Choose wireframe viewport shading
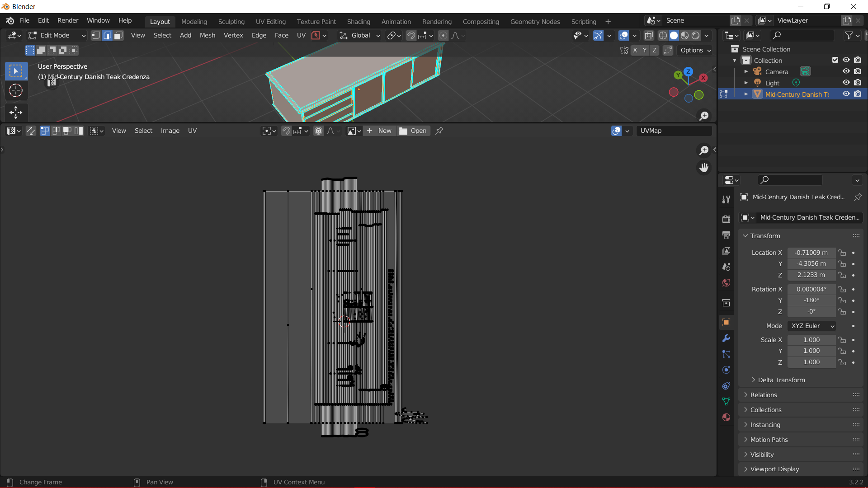Viewport: 868px width, 488px height. pyautogui.click(x=663, y=35)
